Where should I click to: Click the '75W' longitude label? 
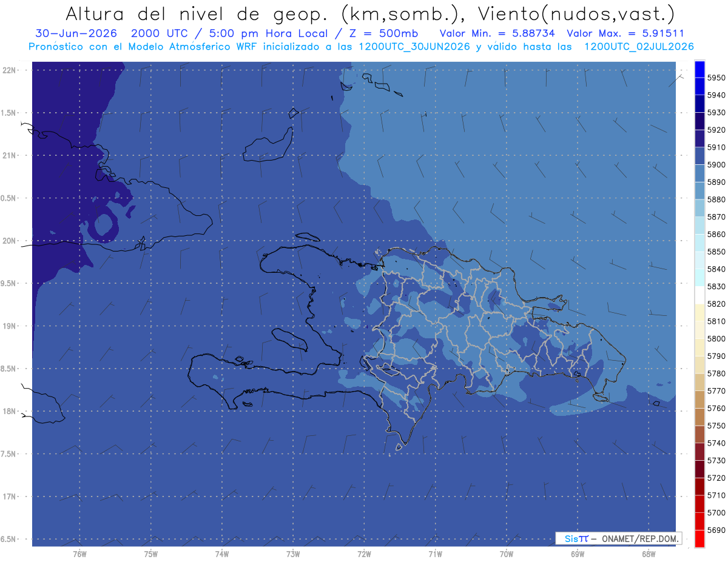click(151, 554)
